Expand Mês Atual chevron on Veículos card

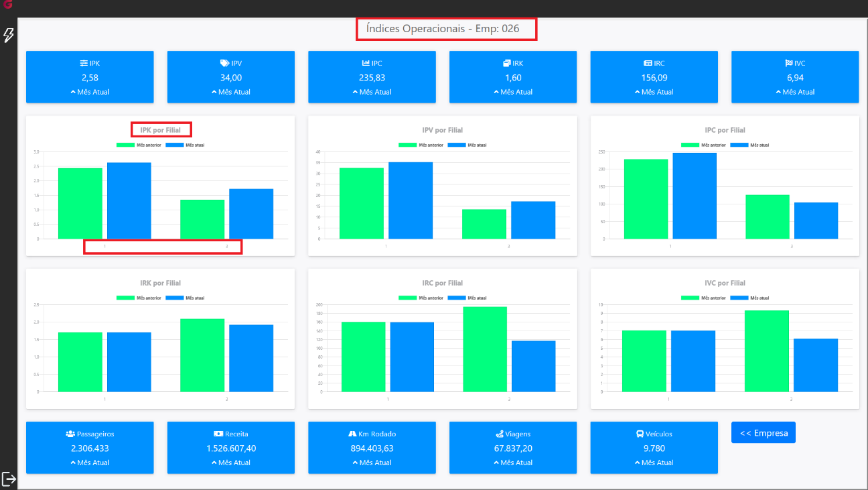[637, 463]
